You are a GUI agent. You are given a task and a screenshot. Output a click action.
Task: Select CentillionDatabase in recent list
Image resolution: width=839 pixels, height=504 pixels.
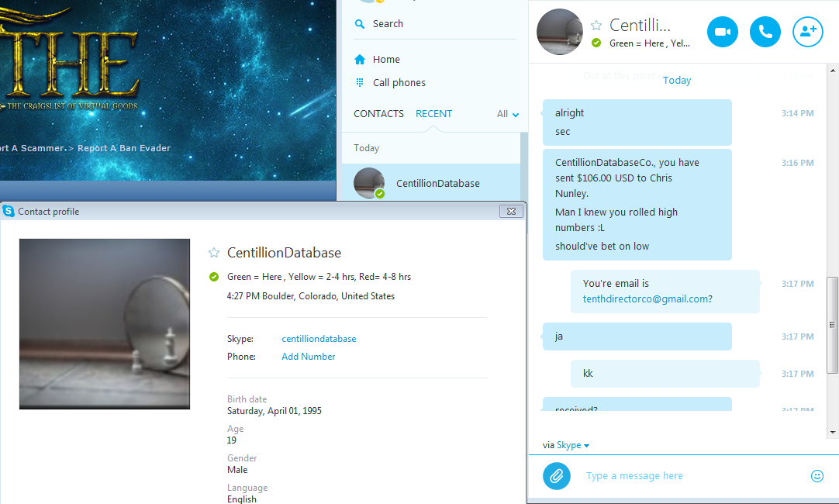431,183
